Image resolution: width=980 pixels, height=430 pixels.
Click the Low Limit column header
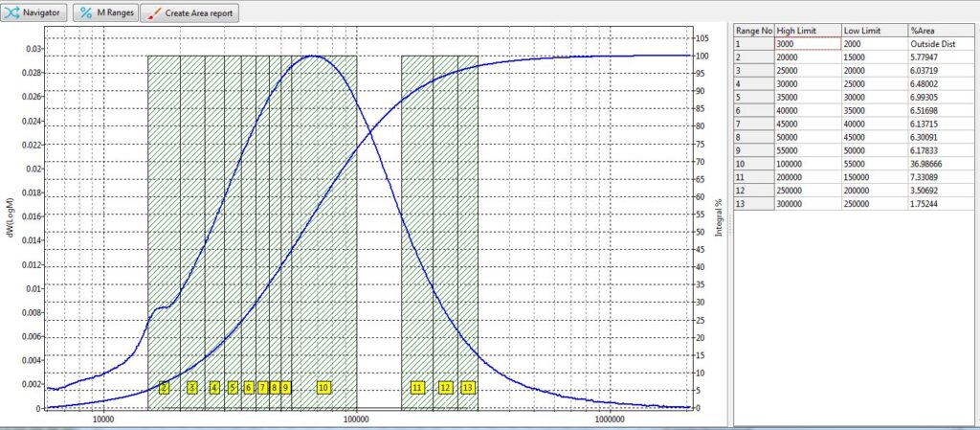874,31
